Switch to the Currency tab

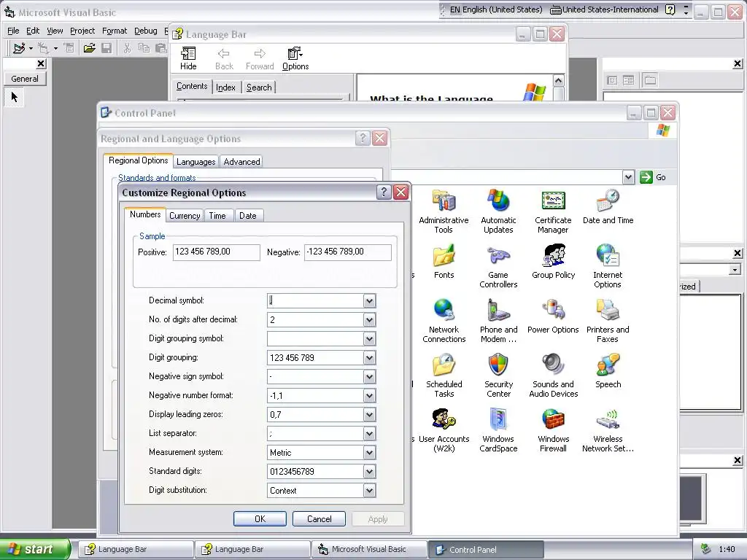point(185,216)
